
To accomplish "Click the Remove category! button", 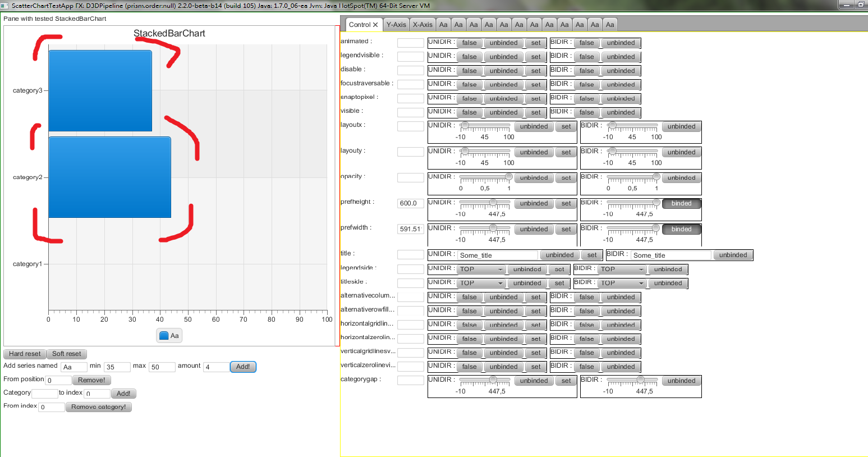I will (x=99, y=407).
